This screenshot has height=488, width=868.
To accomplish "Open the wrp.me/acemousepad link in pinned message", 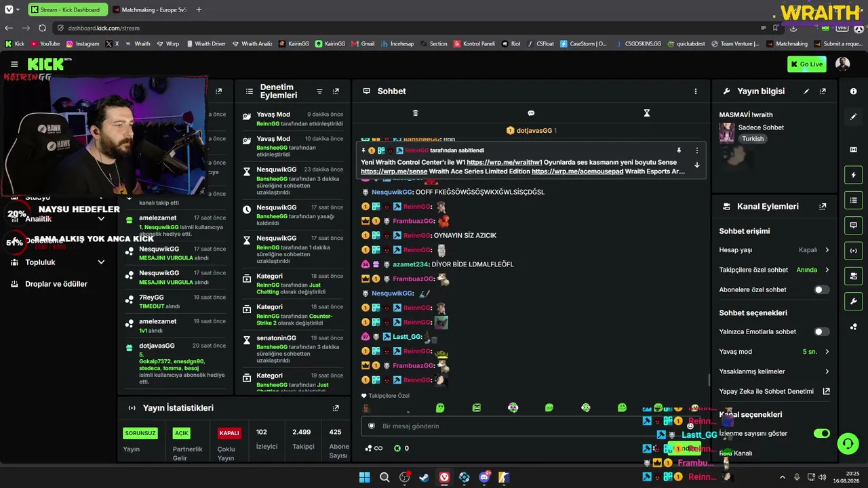I will click(577, 171).
